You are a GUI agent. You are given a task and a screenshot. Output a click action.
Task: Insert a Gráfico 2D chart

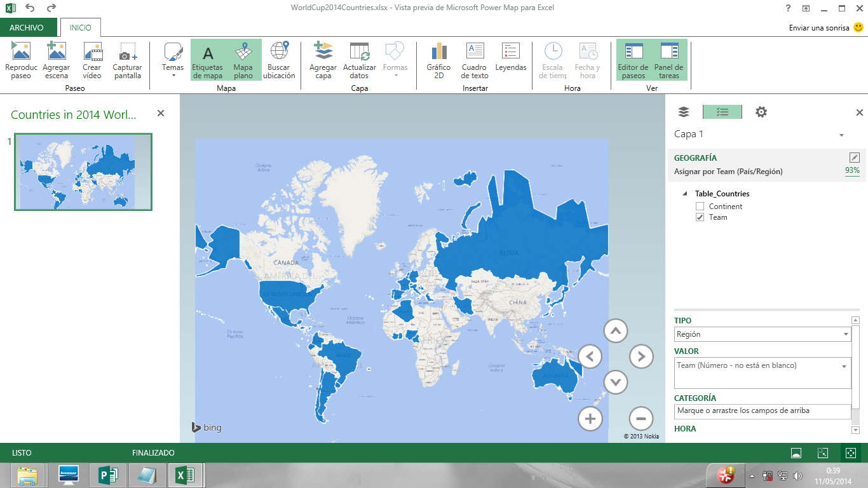tap(438, 60)
